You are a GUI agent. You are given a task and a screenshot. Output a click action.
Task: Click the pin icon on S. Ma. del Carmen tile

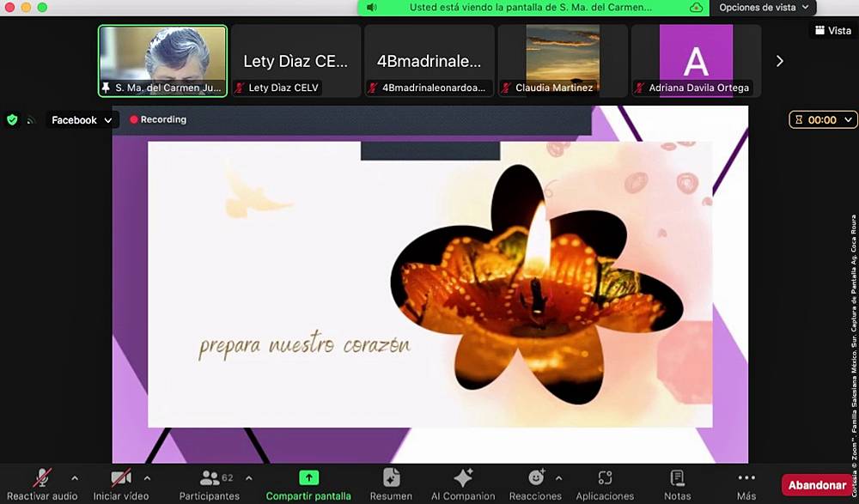pos(106,88)
